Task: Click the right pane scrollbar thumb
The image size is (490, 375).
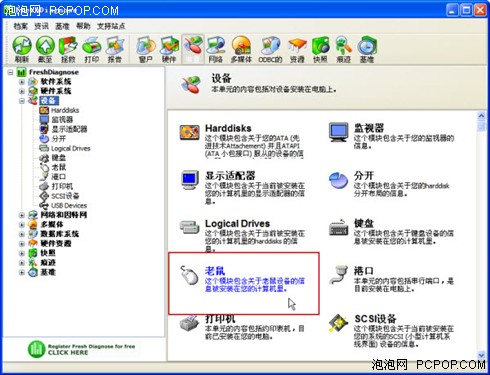Action: tap(481, 126)
